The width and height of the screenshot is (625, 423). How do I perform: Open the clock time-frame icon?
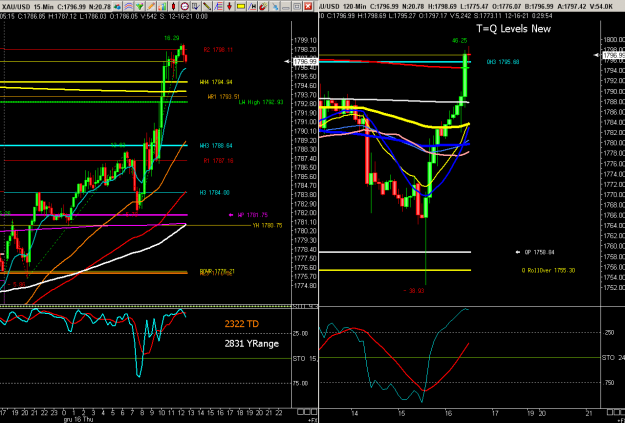[185, 6]
